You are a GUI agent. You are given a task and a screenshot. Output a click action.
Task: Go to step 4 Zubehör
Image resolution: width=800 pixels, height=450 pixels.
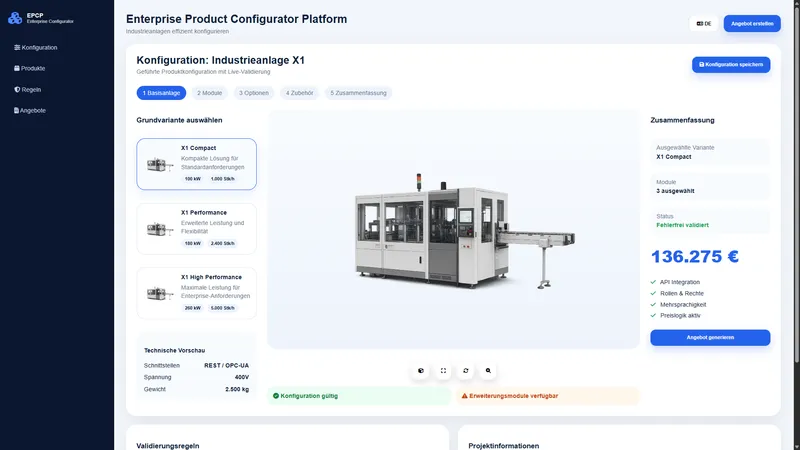[299, 93]
